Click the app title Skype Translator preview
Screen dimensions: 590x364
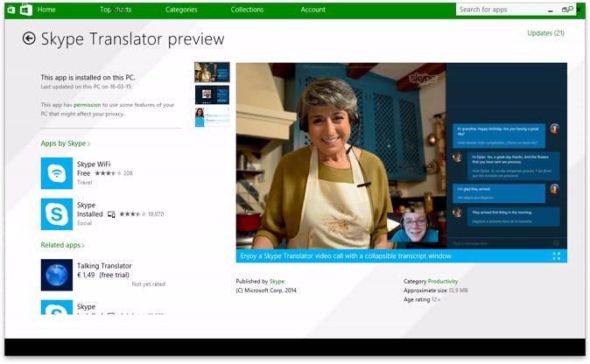click(132, 39)
